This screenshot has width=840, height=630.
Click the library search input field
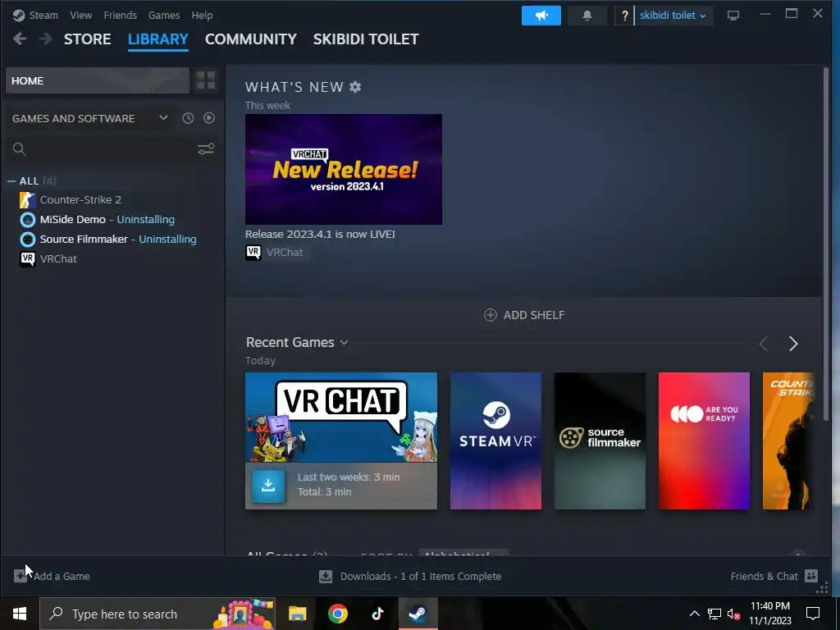coord(111,149)
